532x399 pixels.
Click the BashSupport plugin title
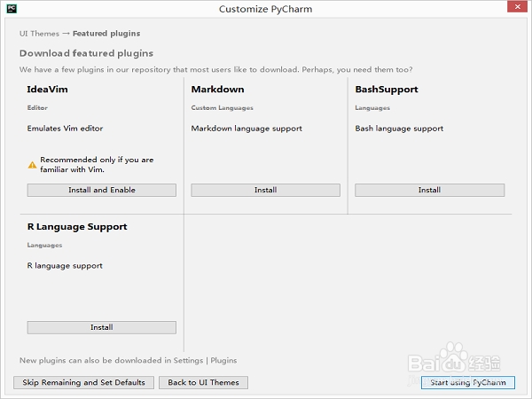pos(387,90)
